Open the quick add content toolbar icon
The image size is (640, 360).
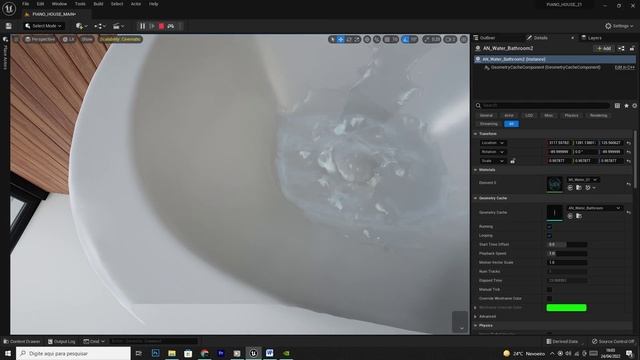pyautogui.click(x=81, y=26)
